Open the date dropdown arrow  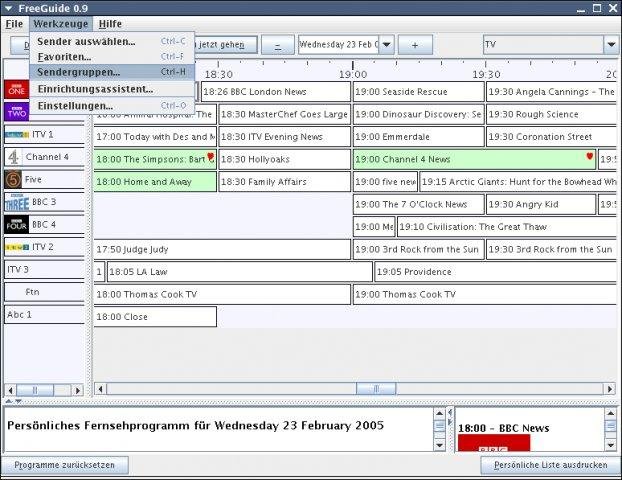(387, 44)
